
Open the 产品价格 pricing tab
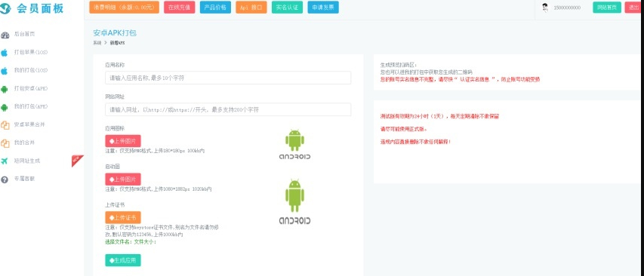[x=215, y=8]
